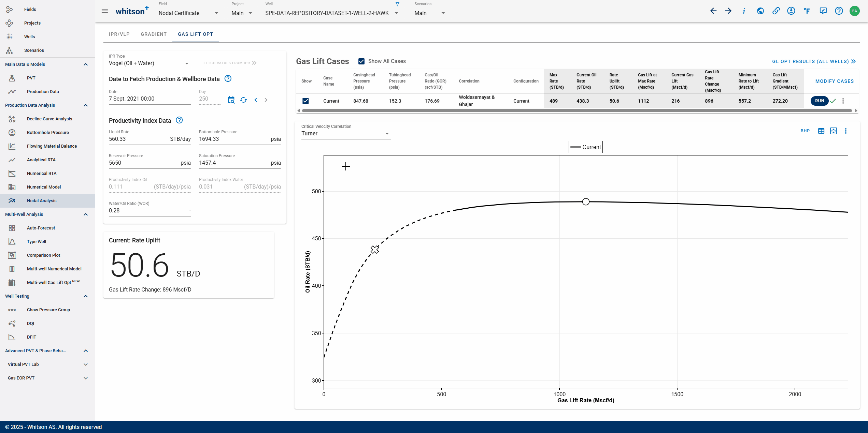
Task: Switch to the GRADIENT tab
Action: point(154,34)
